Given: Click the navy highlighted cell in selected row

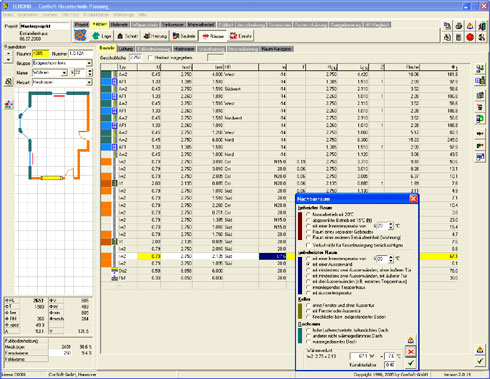Looking at the screenshot, I should [x=273, y=256].
